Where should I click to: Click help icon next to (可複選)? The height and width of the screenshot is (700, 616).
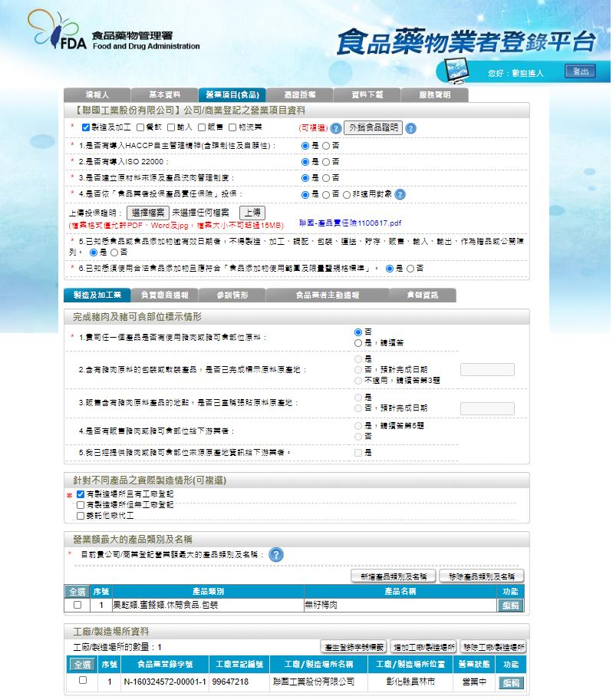pyautogui.click(x=335, y=128)
